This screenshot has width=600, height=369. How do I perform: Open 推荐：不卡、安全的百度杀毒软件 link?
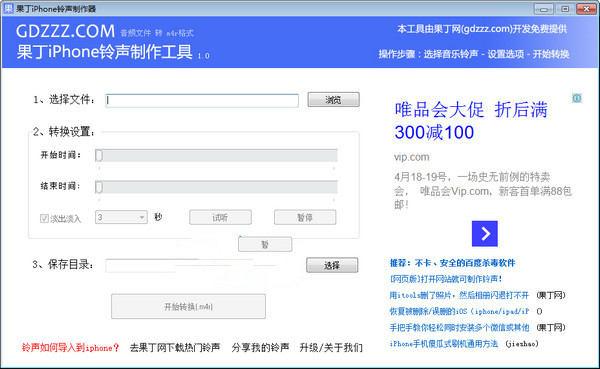coord(452,263)
